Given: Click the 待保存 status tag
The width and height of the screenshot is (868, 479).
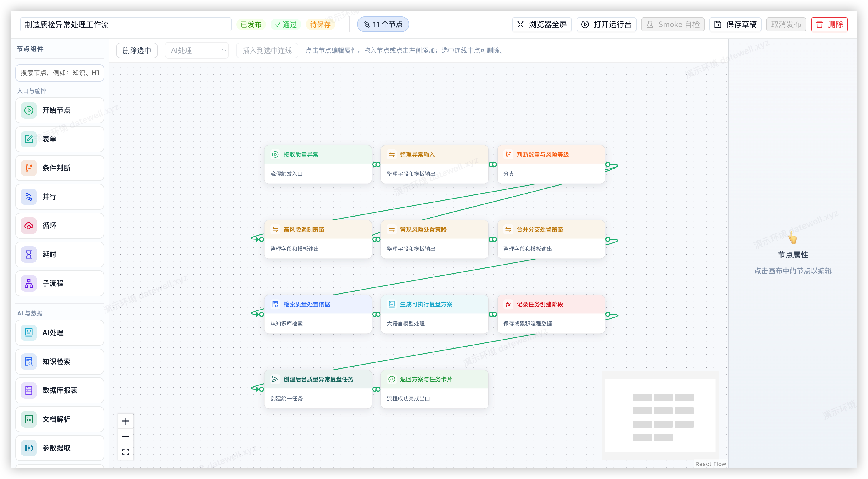Looking at the screenshot, I should pyautogui.click(x=320, y=25).
